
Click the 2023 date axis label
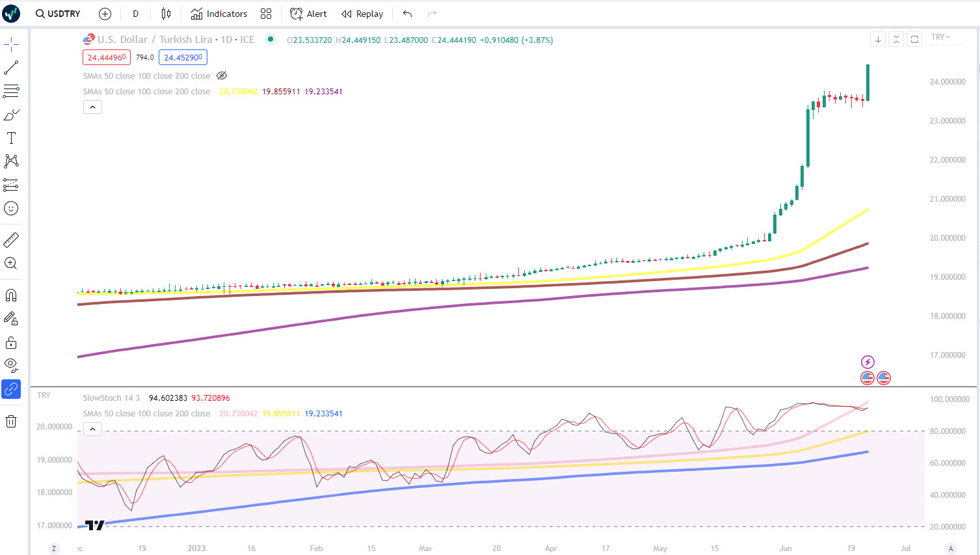[x=196, y=548]
